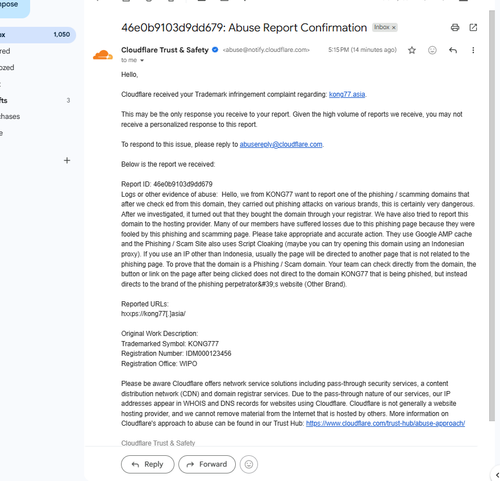
Task: Open the Drafts folder with 3 items
Action: point(36,100)
